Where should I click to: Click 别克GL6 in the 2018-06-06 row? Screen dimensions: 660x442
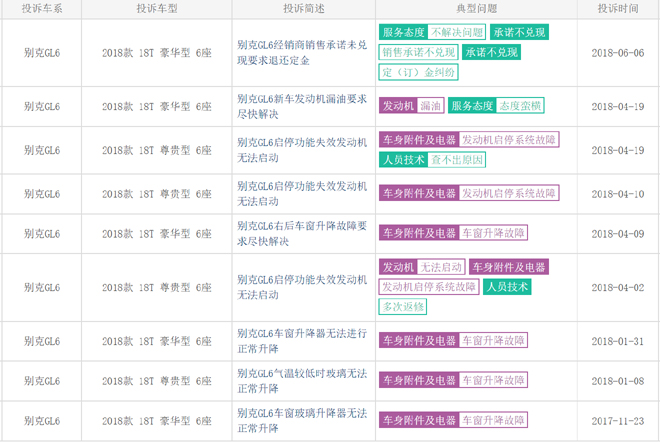click(x=42, y=53)
